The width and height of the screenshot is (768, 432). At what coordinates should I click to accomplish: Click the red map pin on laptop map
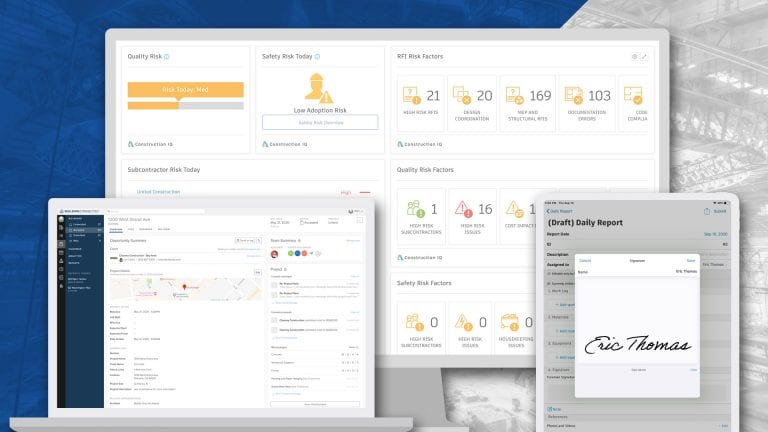tap(185, 287)
